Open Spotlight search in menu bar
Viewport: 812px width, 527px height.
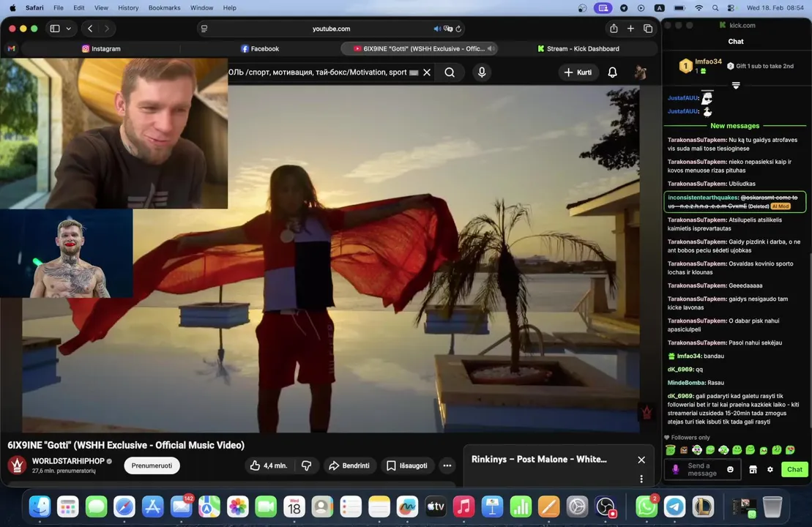click(x=715, y=8)
